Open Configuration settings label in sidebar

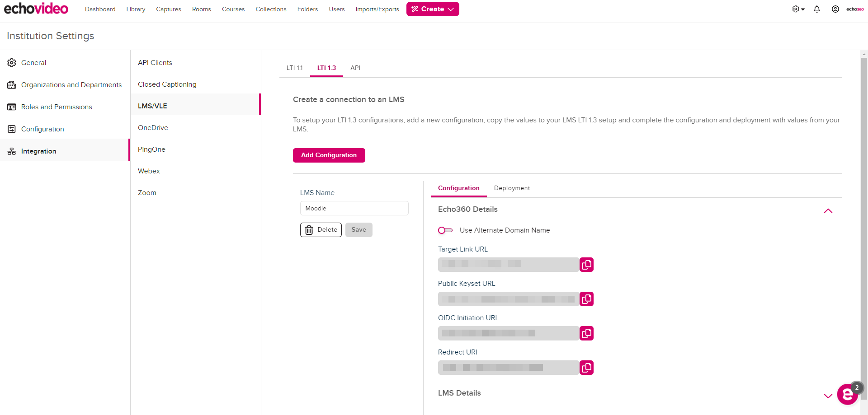pos(42,129)
